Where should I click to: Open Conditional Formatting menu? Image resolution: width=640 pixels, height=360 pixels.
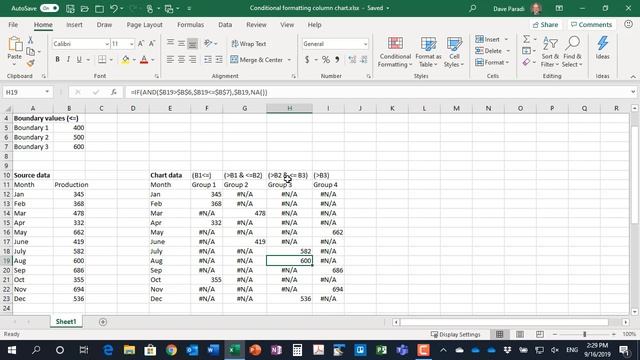tap(395, 52)
